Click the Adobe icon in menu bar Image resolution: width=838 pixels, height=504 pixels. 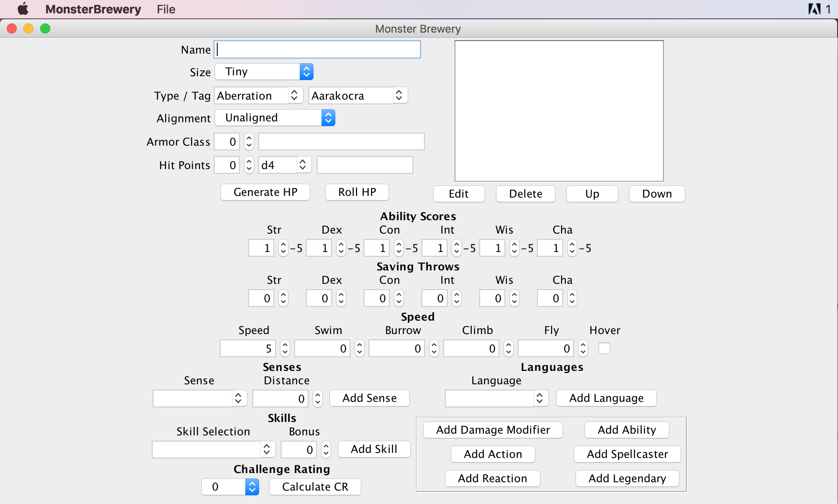(814, 9)
